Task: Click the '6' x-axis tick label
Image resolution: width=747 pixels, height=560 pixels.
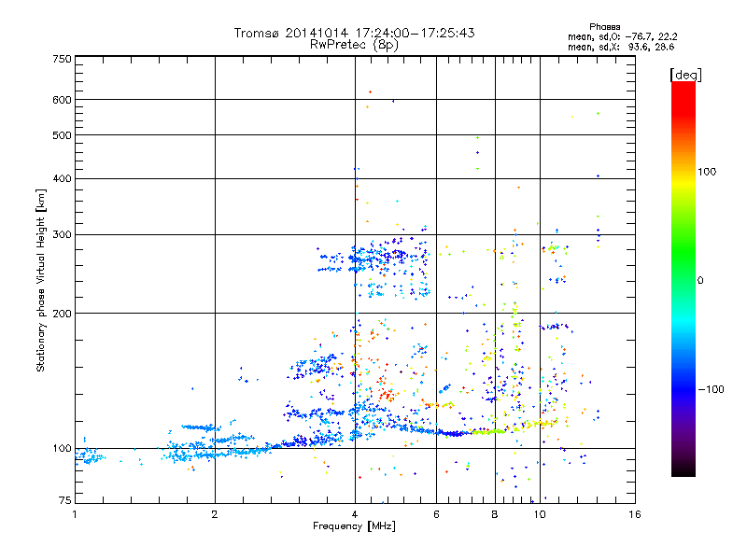Action: coord(436,514)
